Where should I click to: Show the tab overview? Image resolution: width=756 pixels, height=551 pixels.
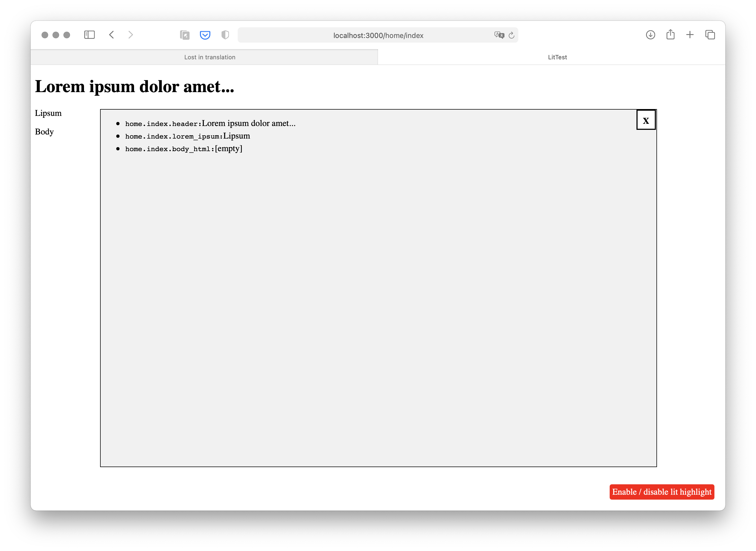pyautogui.click(x=710, y=35)
